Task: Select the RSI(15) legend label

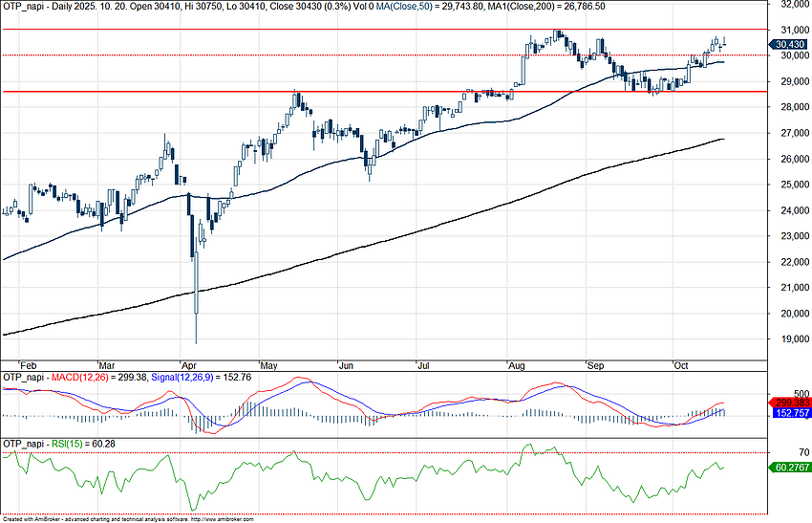Action: (67, 444)
